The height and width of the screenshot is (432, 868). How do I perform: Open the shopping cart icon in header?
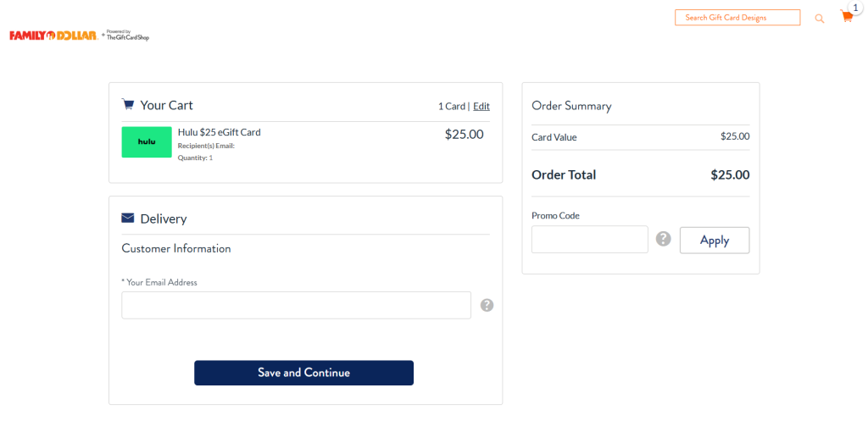pos(845,17)
